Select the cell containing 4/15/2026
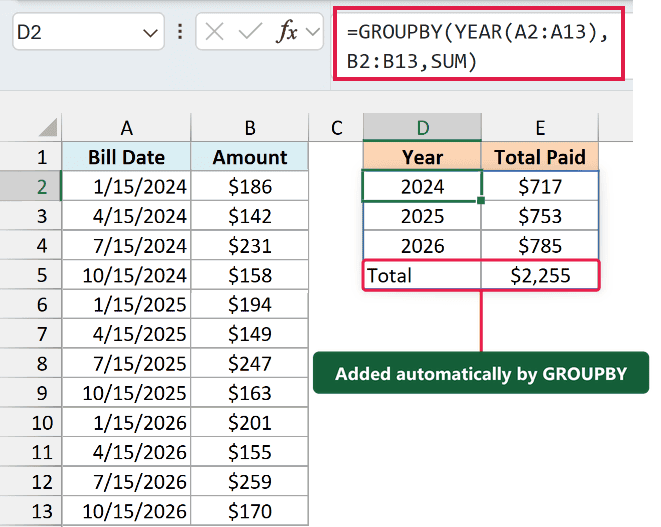This screenshot has width=661, height=527. tap(126, 452)
